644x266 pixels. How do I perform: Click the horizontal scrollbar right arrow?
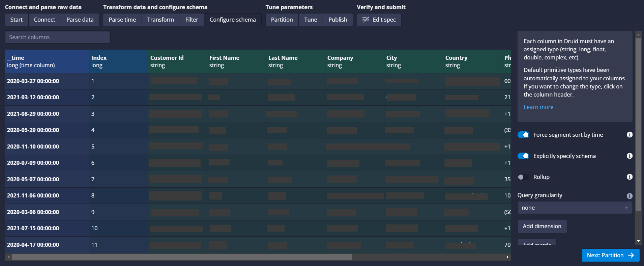coord(507,257)
